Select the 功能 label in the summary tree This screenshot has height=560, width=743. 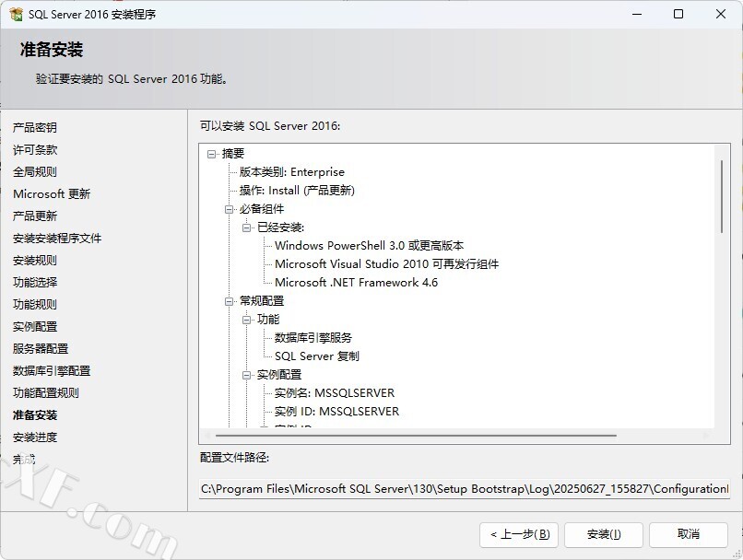(x=268, y=320)
